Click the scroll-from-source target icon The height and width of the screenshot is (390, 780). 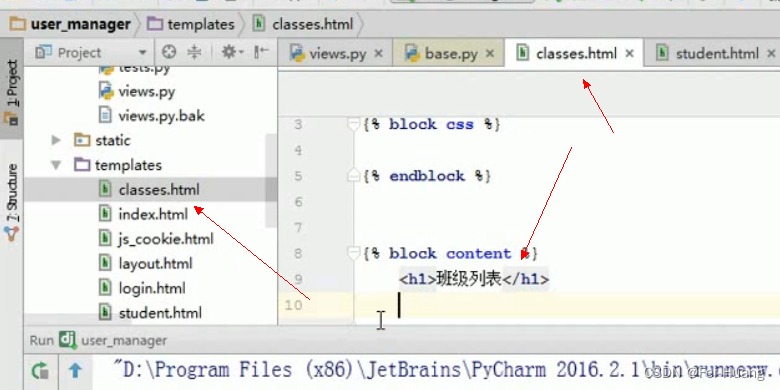170,52
